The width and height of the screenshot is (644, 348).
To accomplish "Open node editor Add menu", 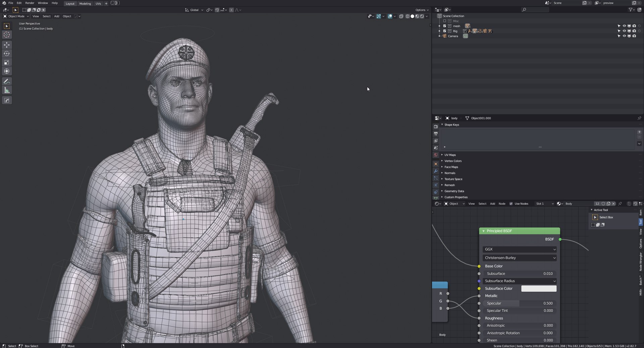I will click(x=492, y=204).
